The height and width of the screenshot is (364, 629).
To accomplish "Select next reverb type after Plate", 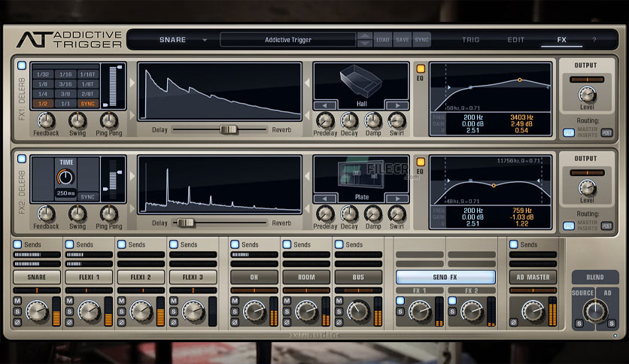I will click(397, 199).
